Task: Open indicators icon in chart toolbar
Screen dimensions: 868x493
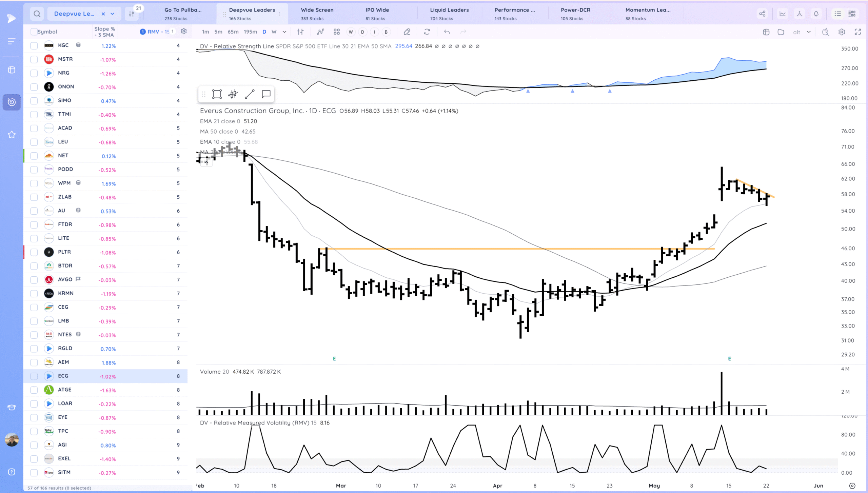Action: click(x=320, y=32)
